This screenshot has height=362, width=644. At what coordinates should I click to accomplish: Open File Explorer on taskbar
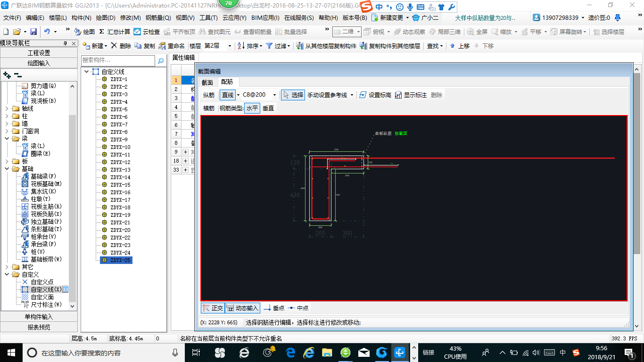tap(327, 353)
